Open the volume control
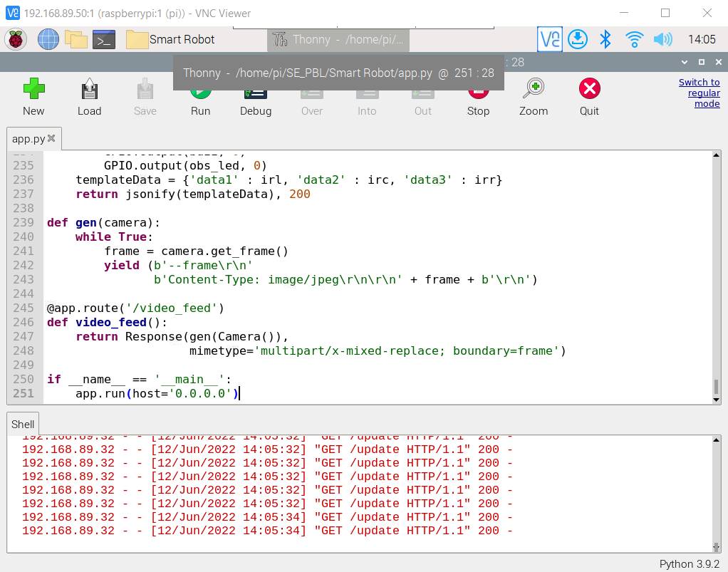This screenshot has width=728, height=572. coord(663,39)
